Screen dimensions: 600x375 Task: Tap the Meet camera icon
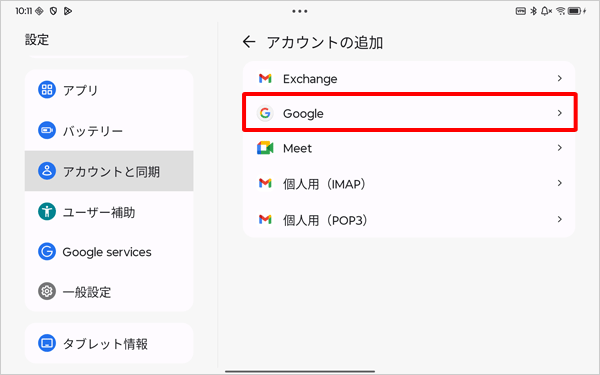click(x=265, y=148)
